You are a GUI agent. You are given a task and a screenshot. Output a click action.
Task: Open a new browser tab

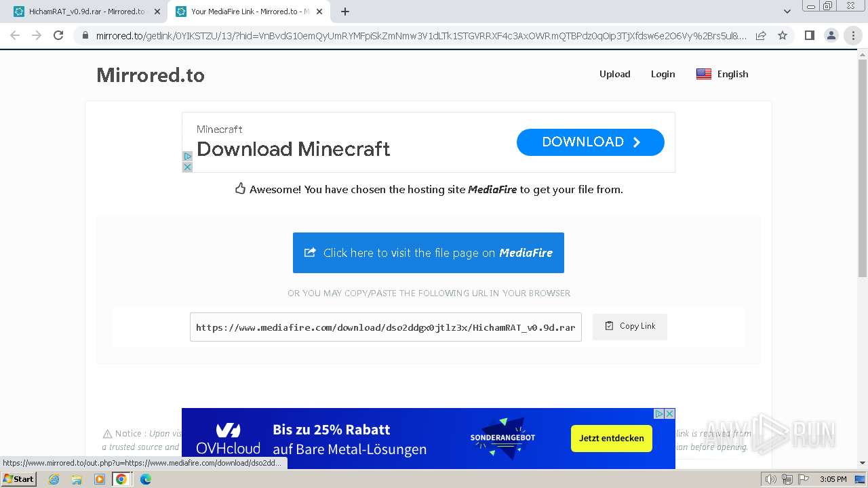point(345,12)
